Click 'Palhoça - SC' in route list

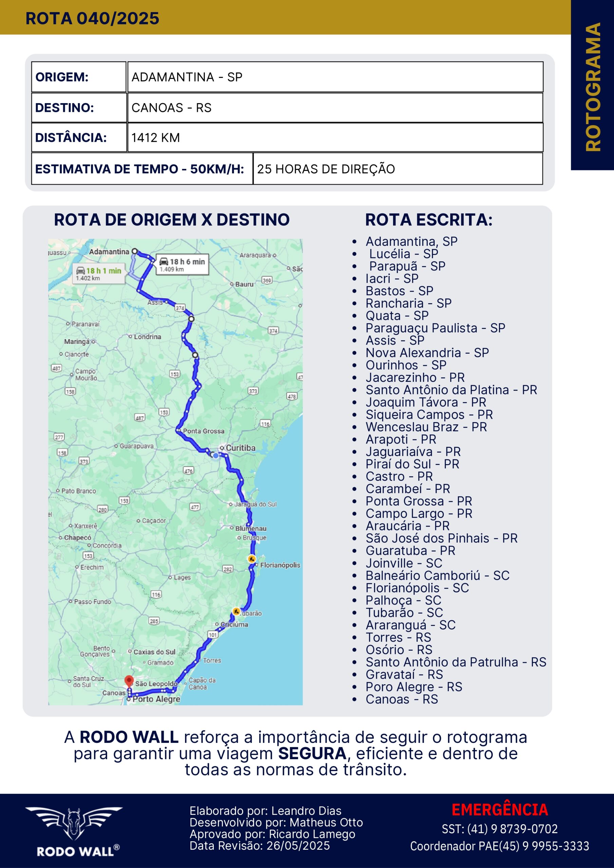pyautogui.click(x=403, y=600)
